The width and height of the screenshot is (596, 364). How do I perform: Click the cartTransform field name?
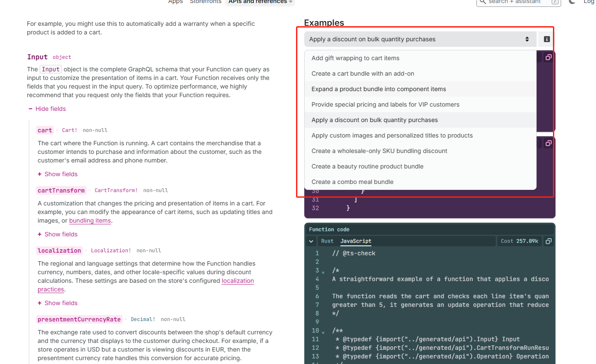tap(61, 190)
